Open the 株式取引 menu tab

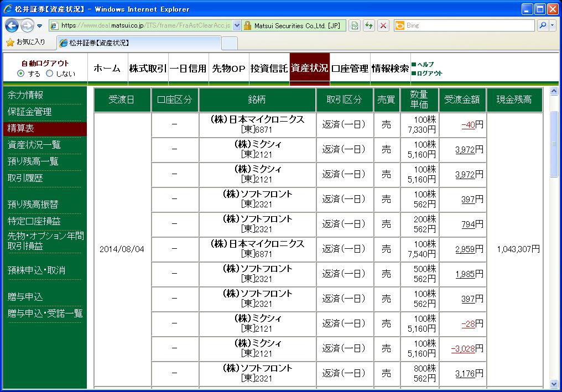(148, 68)
